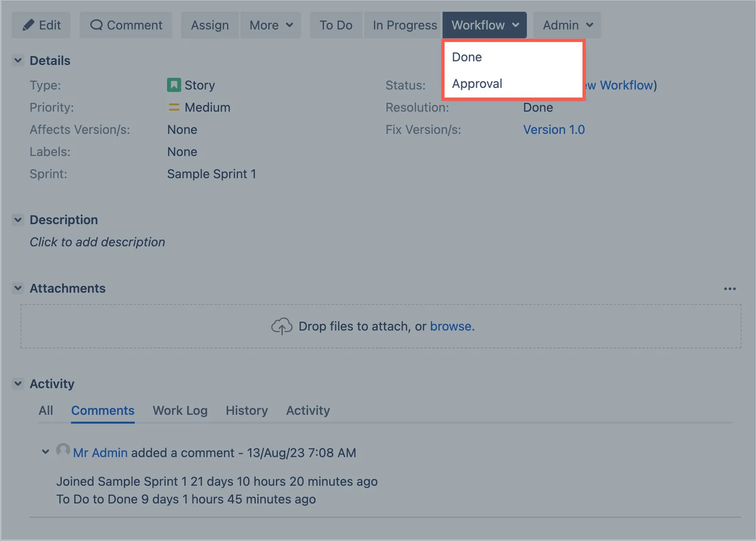Viewport: 756px width, 541px height.
Task: Collapse the Details section
Action: (18, 60)
